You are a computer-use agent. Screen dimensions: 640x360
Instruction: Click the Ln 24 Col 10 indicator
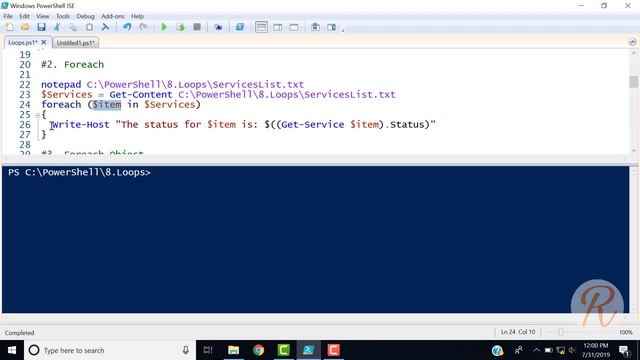(518, 332)
